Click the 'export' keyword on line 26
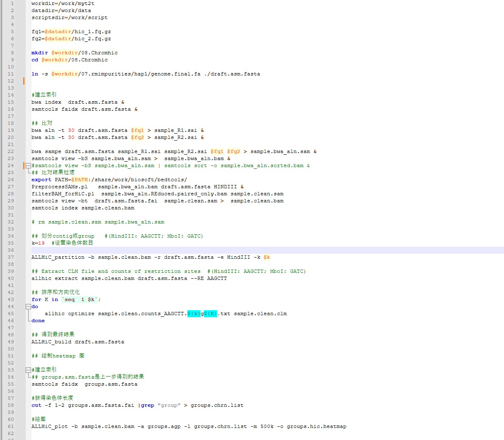Screen dimensions: 504x440 coord(41,180)
